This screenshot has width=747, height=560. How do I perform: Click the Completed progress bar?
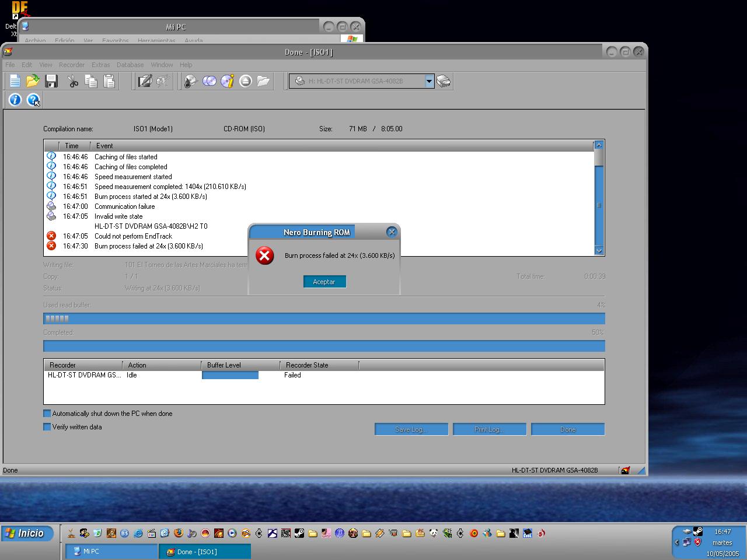(324, 346)
